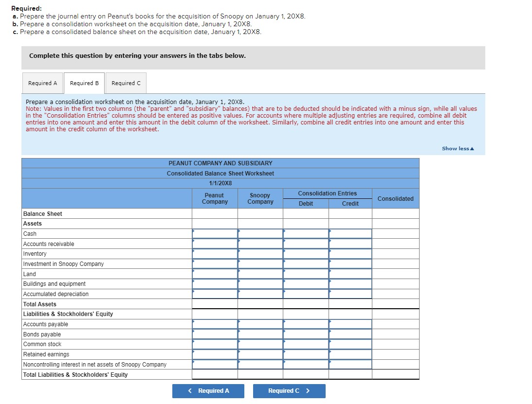Select Accounts payable Debit cell
Image resolution: width=532 pixels, height=404 pixels.
pos(306,324)
